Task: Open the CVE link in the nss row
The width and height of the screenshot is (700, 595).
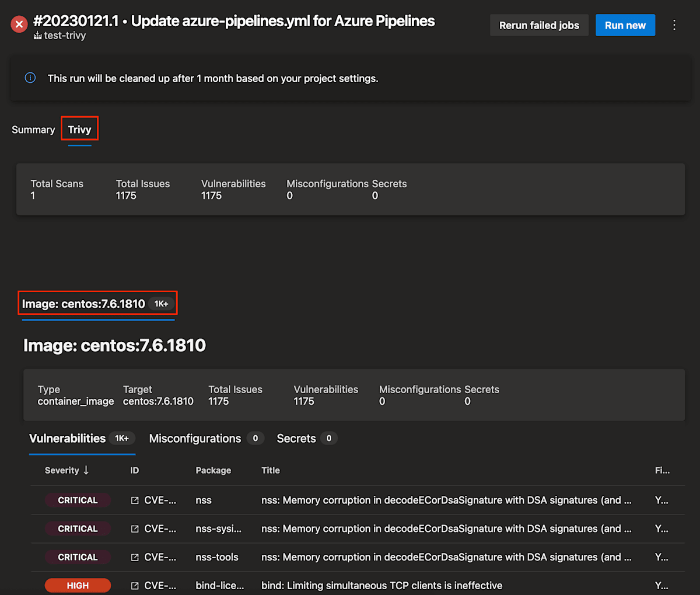Action: [160, 501]
